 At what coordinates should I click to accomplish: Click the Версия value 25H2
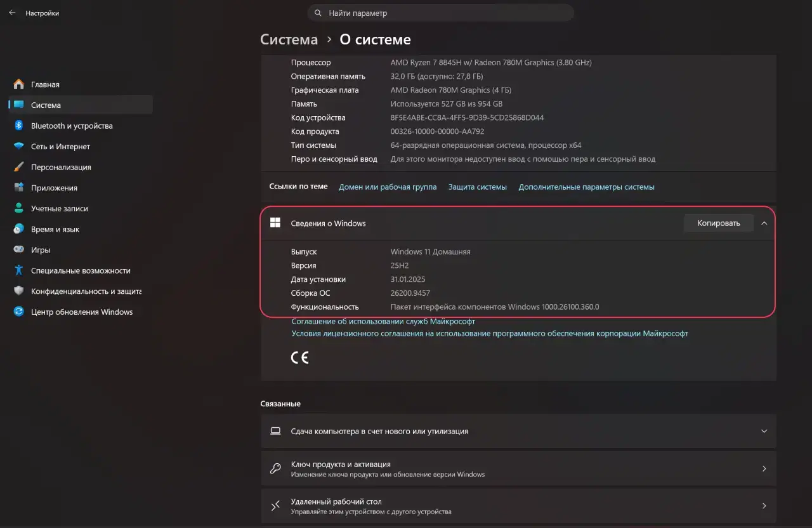point(401,265)
